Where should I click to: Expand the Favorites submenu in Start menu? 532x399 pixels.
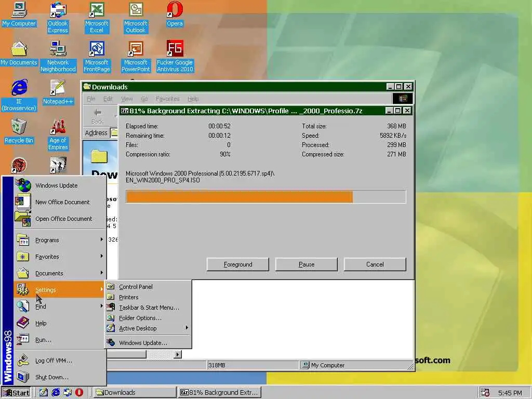tap(60, 257)
